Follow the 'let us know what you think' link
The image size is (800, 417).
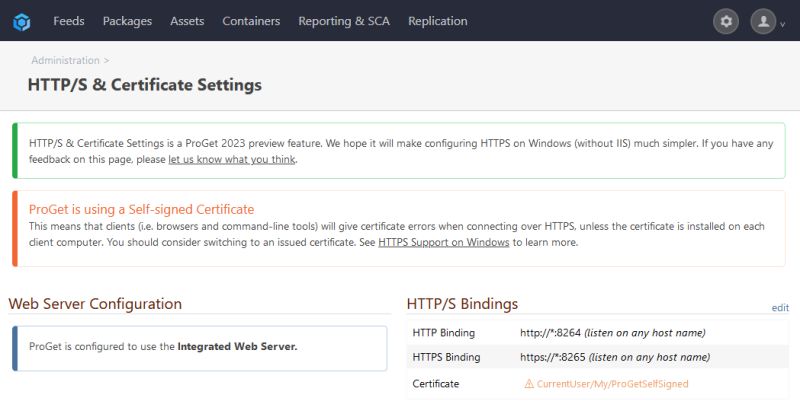(x=232, y=159)
